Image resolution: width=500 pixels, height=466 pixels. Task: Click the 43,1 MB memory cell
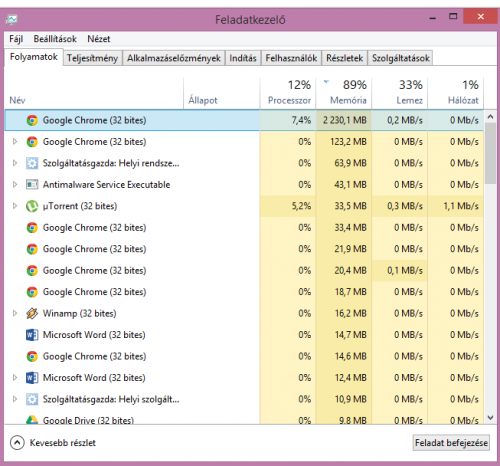click(344, 184)
